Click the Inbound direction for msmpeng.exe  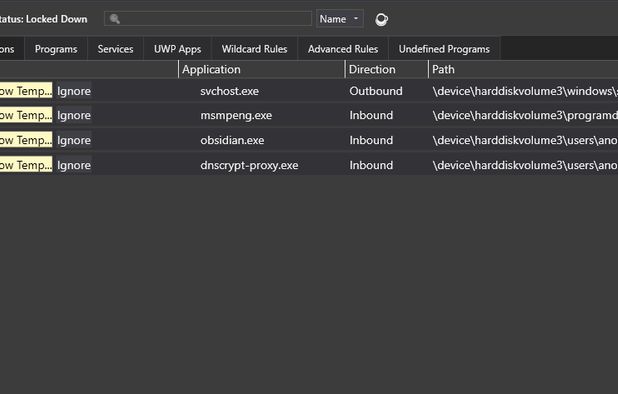[371, 115]
